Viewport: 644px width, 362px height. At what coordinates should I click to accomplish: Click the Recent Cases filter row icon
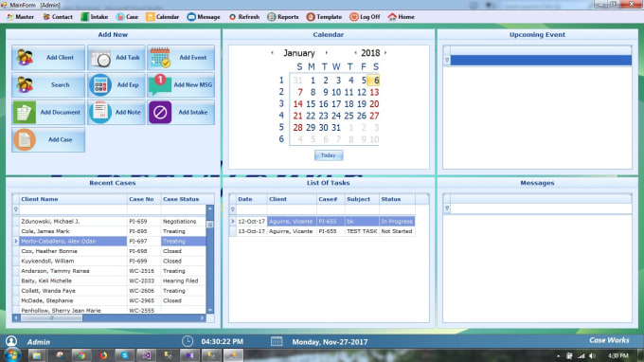tap(16, 209)
